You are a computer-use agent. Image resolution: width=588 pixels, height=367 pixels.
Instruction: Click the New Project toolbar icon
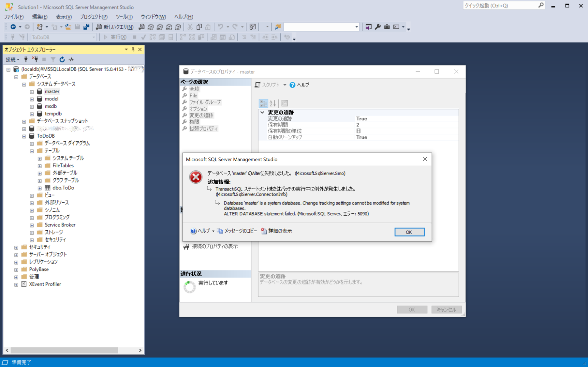coord(40,27)
